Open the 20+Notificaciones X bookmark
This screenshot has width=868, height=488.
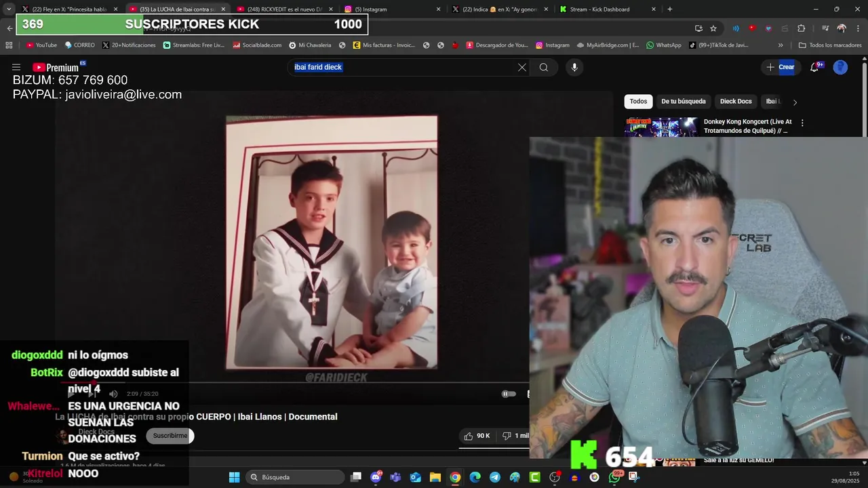[129, 45]
